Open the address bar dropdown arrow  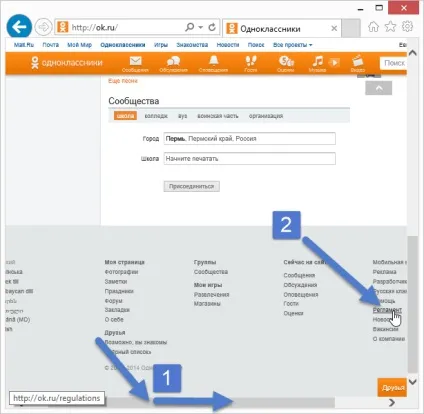coord(201,27)
